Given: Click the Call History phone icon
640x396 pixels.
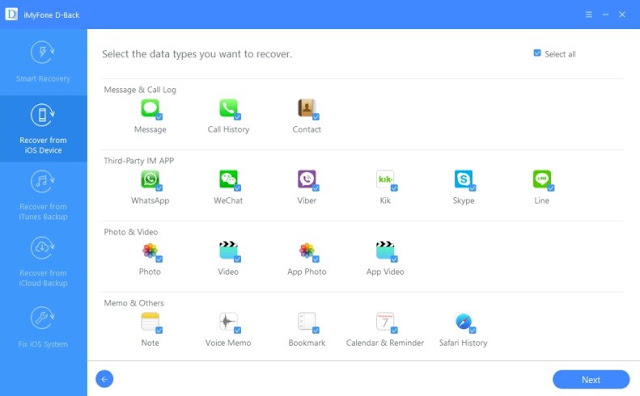Looking at the screenshot, I should [229, 108].
